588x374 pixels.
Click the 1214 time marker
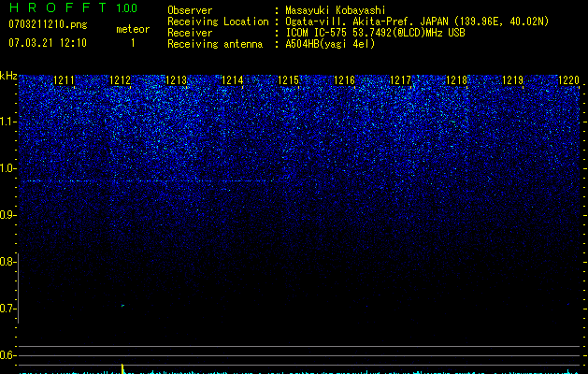tap(232, 80)
